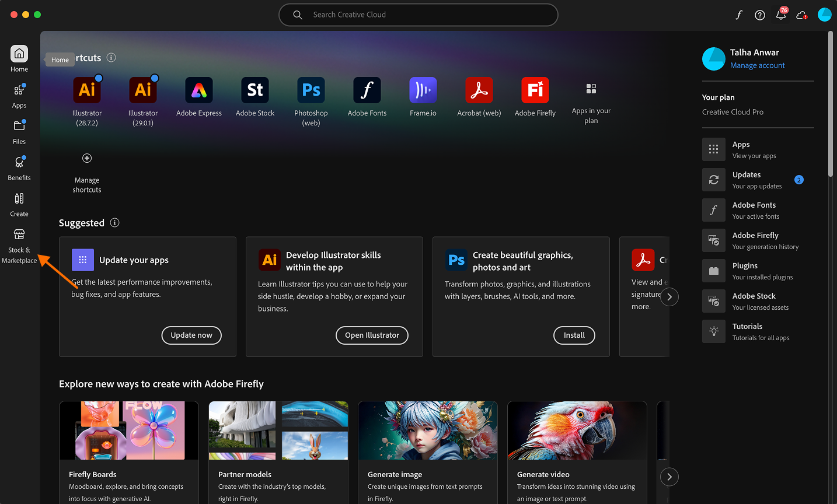Launch Adobe Firefly shortcut
The height and width of the screenshot is (504, 837).
click(535, 90)
